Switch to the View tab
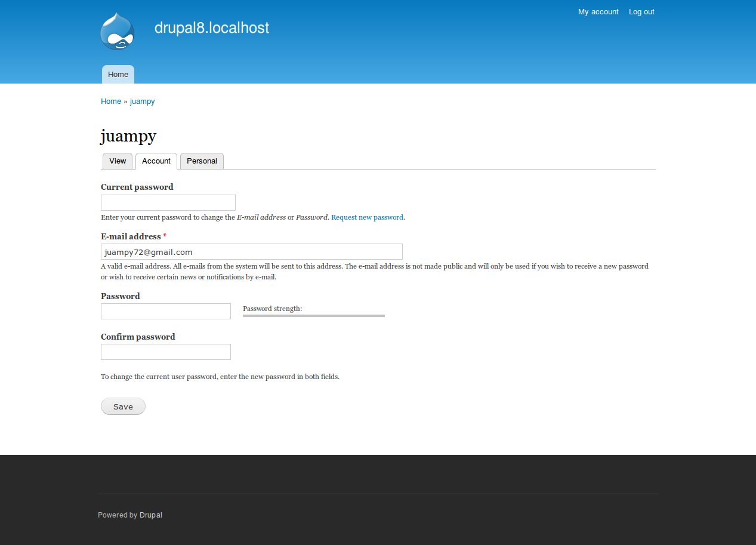This screenshot has height=545, width=756. 118,161
